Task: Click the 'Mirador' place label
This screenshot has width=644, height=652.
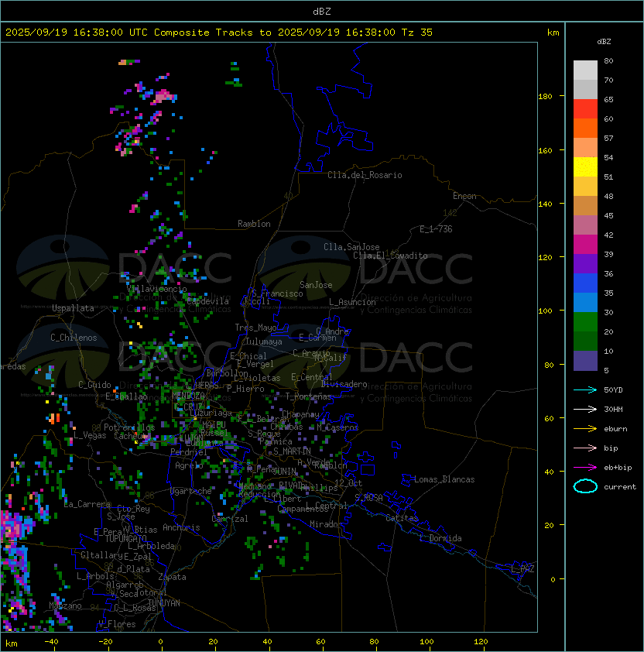Action: click(x=326, y=524)
